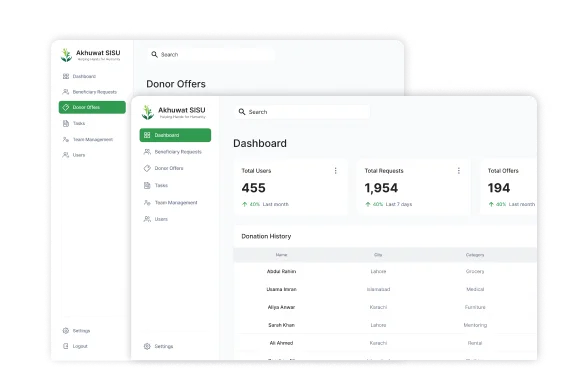Click the Islamabad city cell

click(x=378, y=289)
